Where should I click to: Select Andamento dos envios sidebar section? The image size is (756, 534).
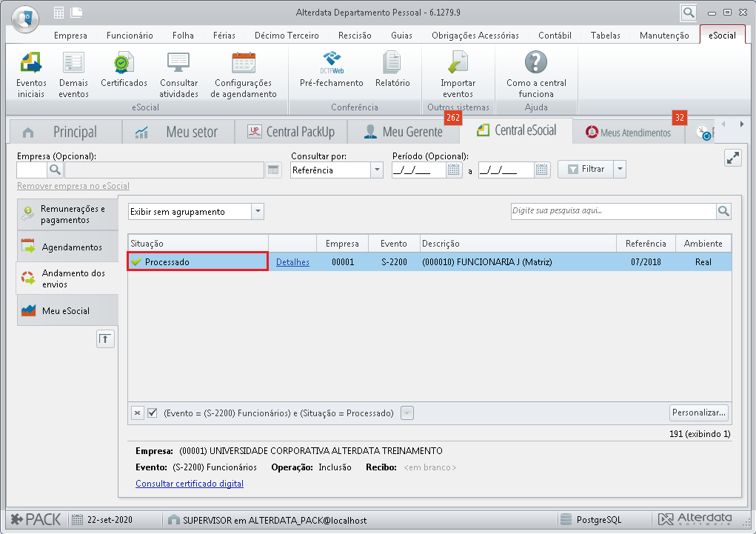[67, 278]
